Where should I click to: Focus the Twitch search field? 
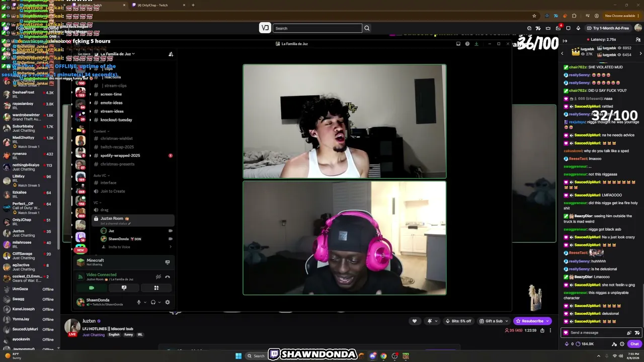(x=317, y=28)
